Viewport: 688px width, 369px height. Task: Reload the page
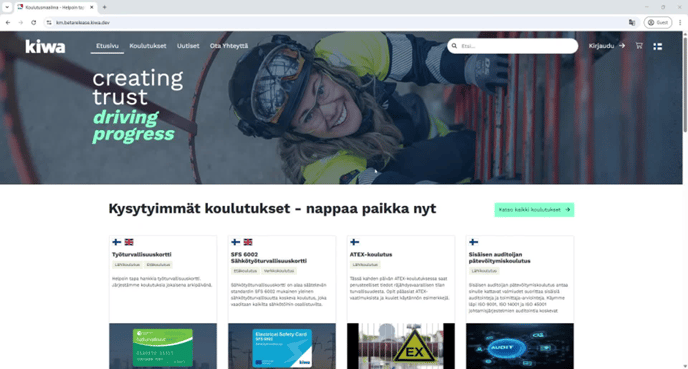pos(33,22)
